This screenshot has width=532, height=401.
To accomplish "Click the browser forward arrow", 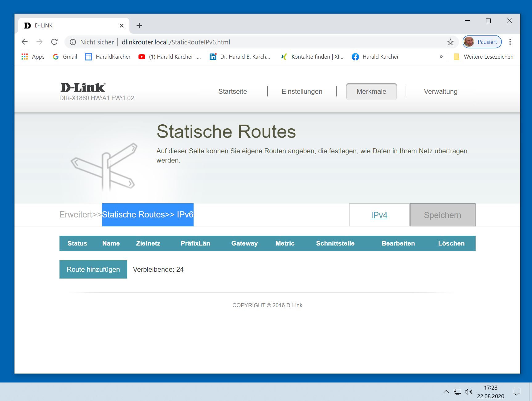I will 39,42.
